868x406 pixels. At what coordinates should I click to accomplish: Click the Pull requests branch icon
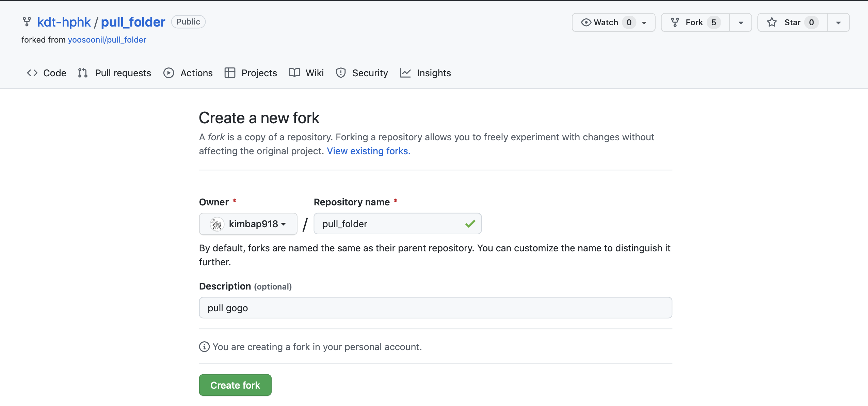[83, 73]
